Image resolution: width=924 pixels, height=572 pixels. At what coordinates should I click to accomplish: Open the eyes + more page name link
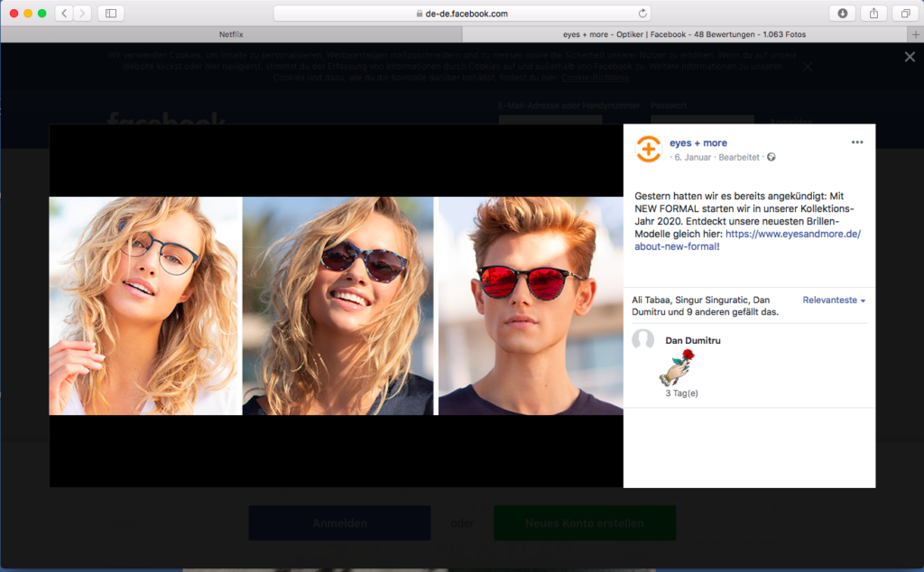pyautogui.click(x=698, y=143)
